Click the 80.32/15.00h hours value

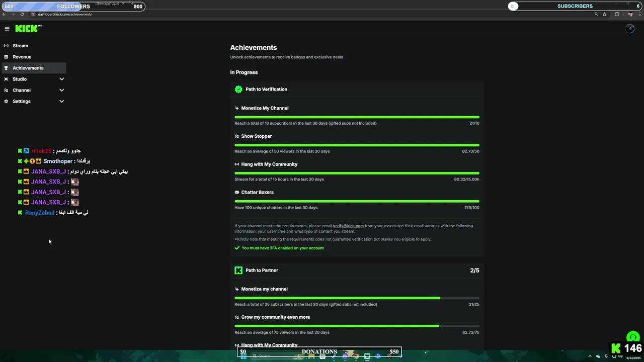(x=466, y=179)
